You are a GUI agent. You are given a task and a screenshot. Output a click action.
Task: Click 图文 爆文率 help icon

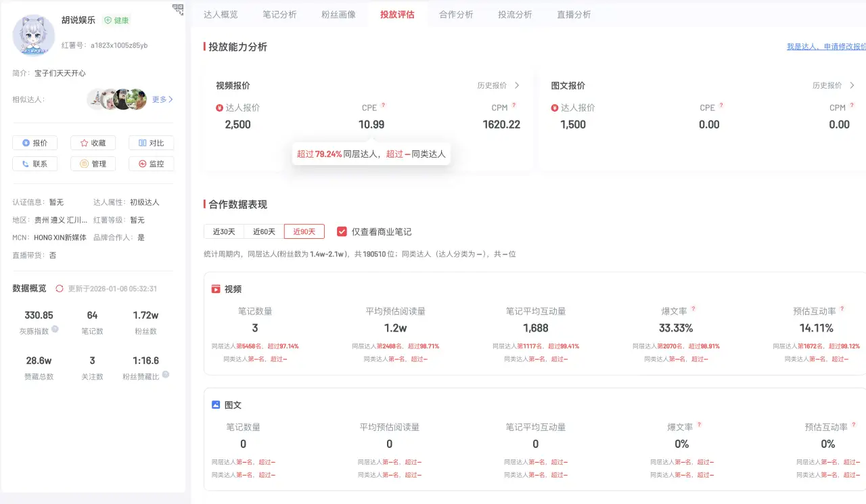699,425
